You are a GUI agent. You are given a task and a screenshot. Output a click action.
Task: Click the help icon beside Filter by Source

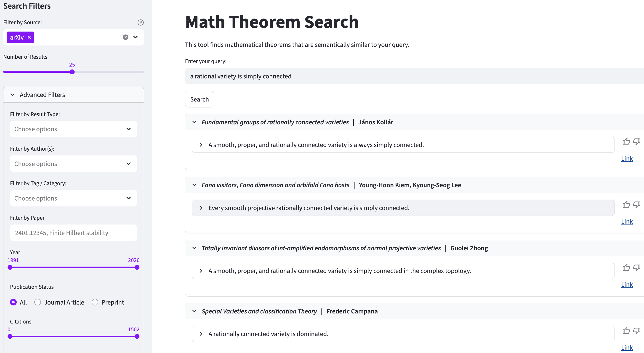click(x=141, y=22)
